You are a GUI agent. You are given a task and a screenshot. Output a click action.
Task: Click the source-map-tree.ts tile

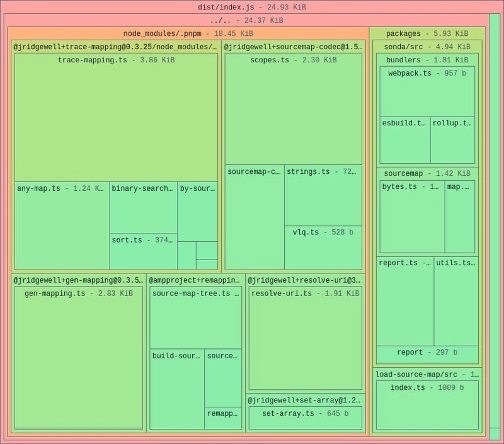tap(195, 319)
